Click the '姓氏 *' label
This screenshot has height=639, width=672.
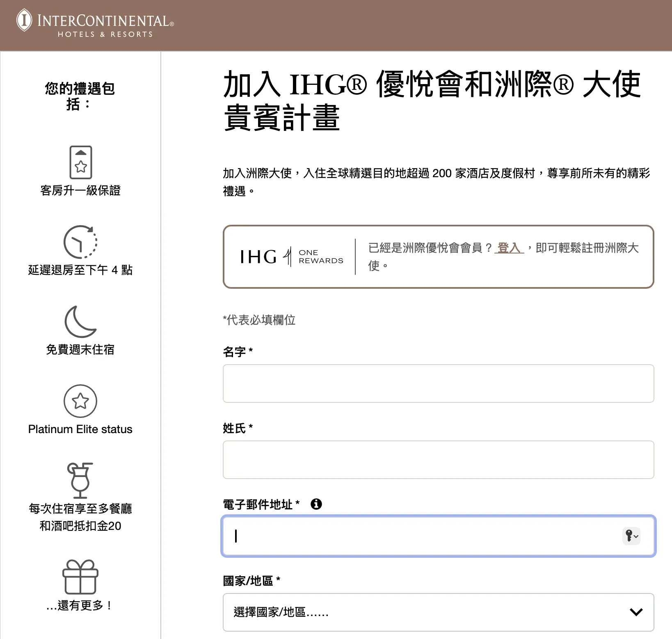(238, 428)
